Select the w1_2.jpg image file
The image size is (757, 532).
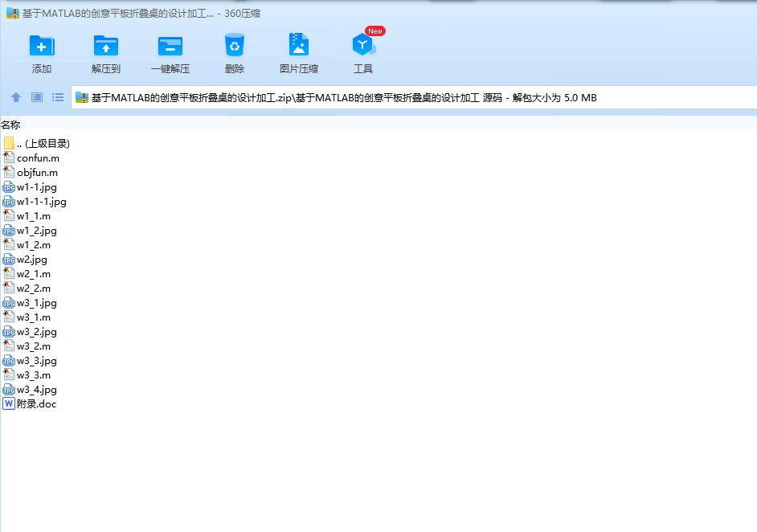click(30, 231)
